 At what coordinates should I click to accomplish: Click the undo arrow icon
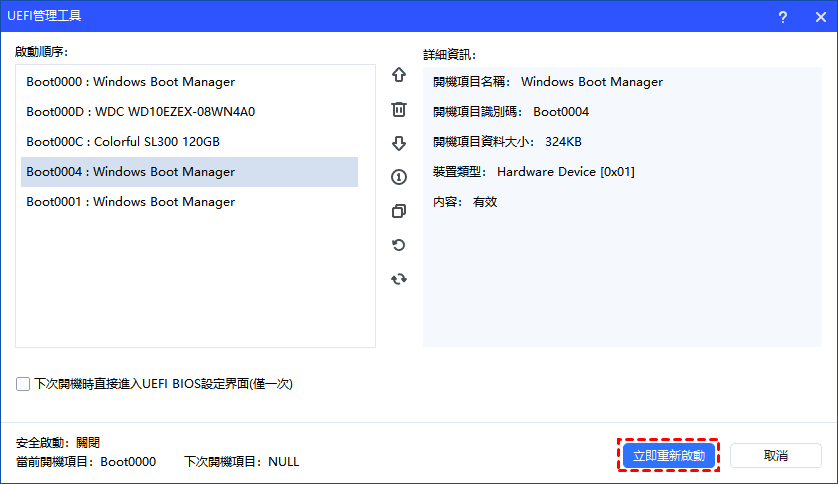click(399, 245)
